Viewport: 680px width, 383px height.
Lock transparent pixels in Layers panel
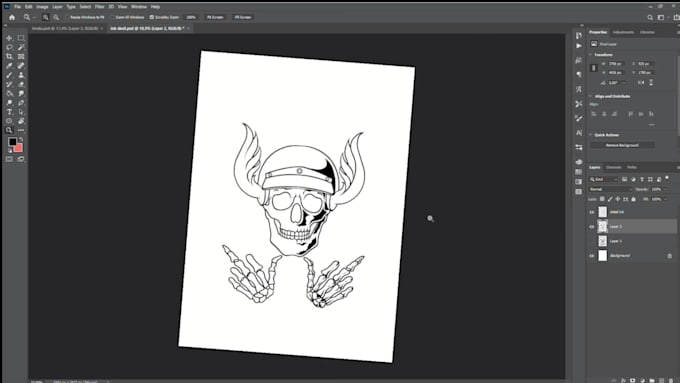point(602,199)
